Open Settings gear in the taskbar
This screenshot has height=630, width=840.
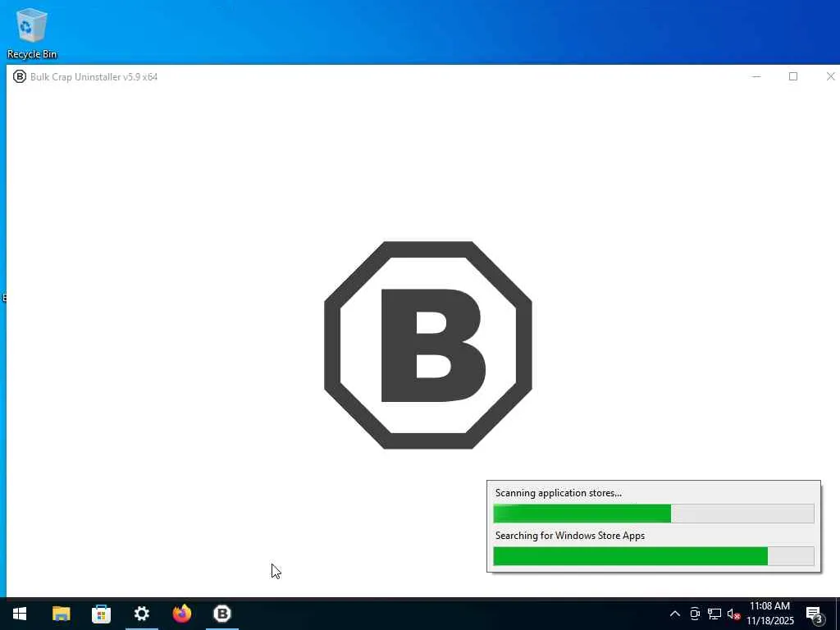point(141,614)
